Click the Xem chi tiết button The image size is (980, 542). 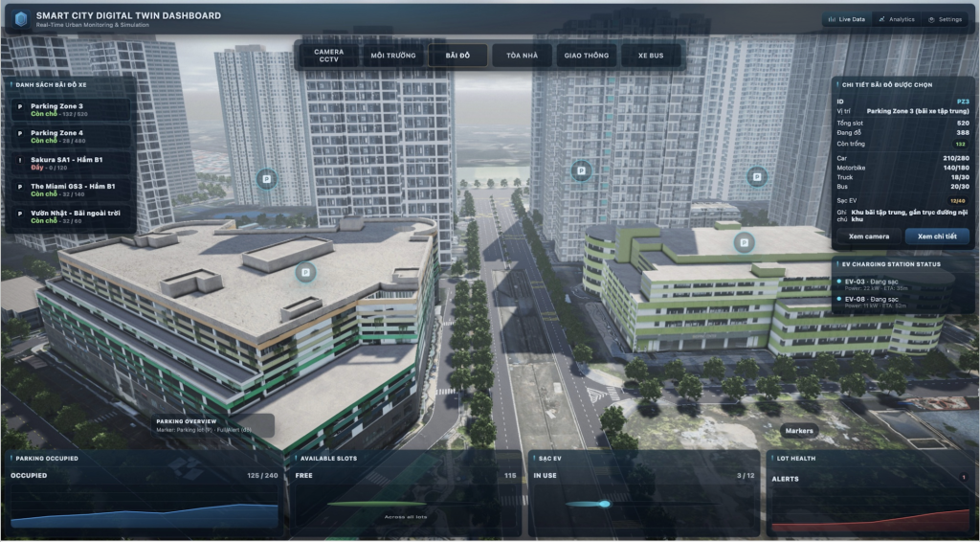[x=937, y=236]
